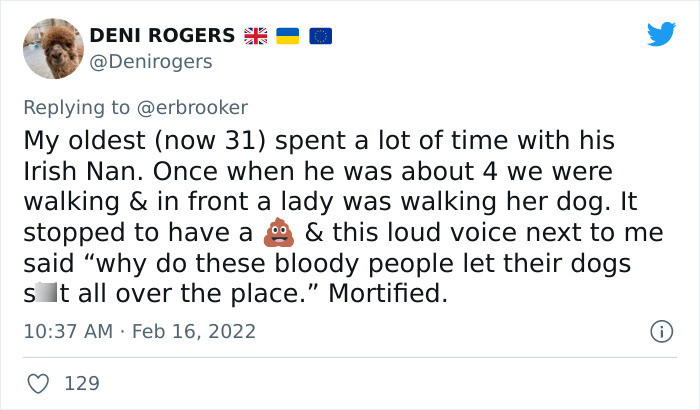Click the EU flag emoji beside the name
The height and width of the screenshot is (410, 700).
(x=321, y=36)
